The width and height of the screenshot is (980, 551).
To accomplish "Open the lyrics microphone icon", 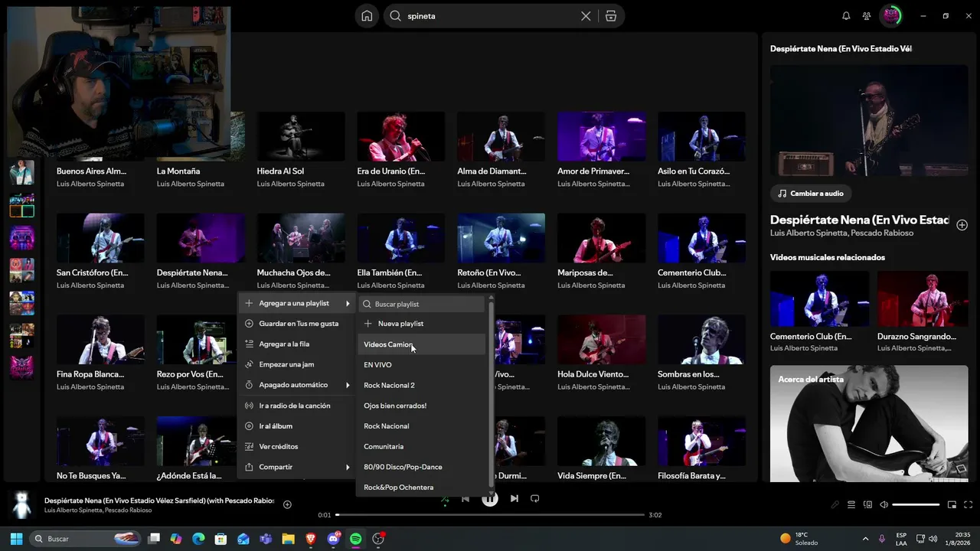I will (835, 505).
